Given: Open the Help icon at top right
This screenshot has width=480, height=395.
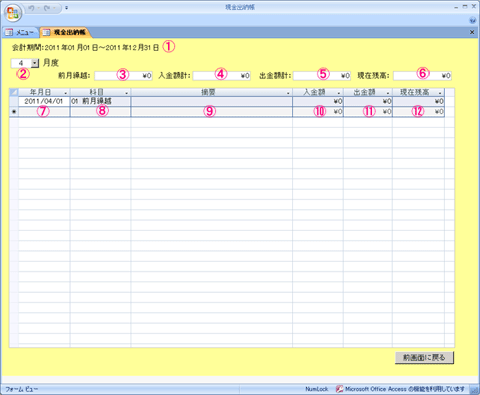Looking at the screenshot, I should pos(472,20).
